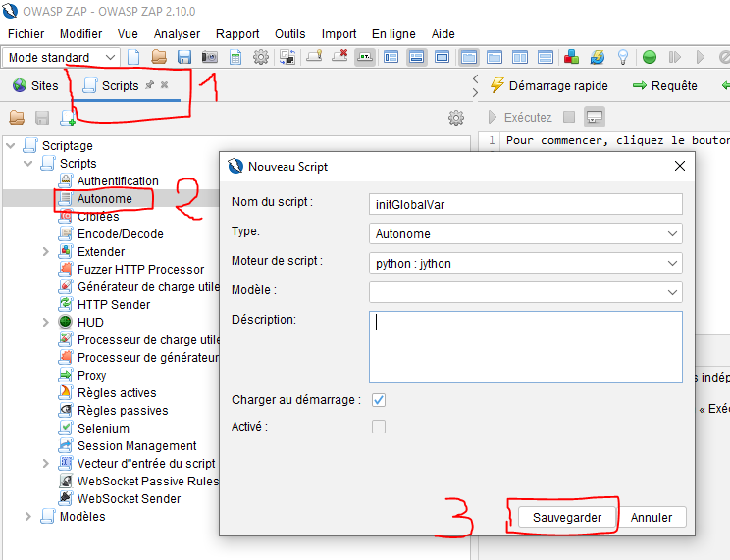Select the expand Information tabs layout icon
The width and height of the screenshot is (730, 560).
416,57
